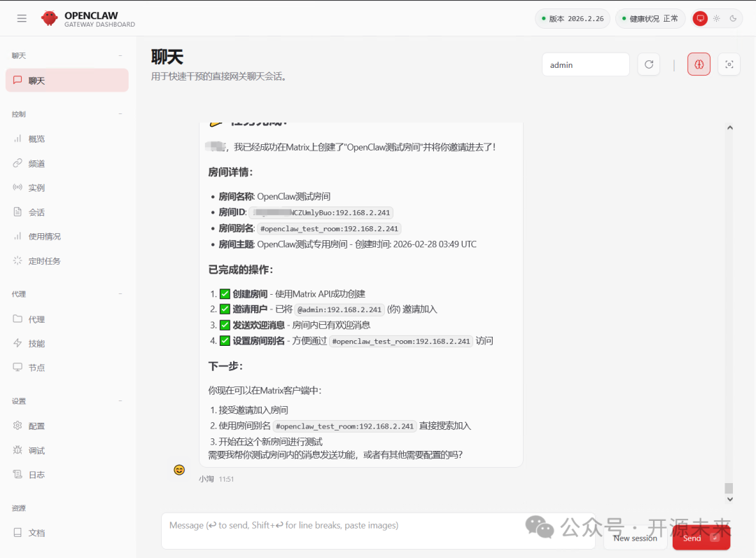Viewport: 756px width, 558px height.
Task: Click the refresh icon next to admin field
Action: point(648,64)
